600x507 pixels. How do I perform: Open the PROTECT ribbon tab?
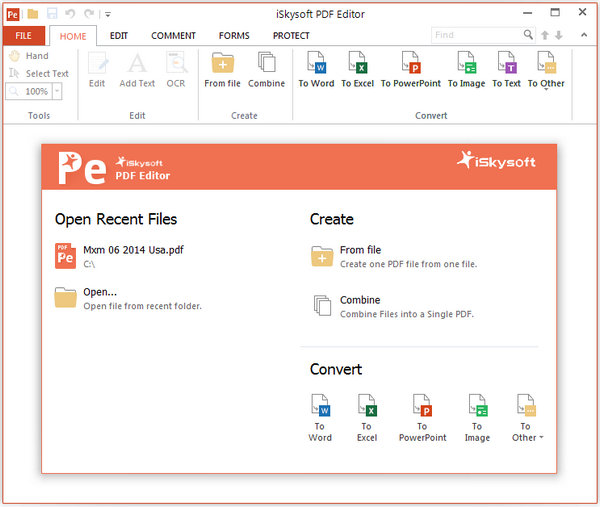(x=291, y=36)
